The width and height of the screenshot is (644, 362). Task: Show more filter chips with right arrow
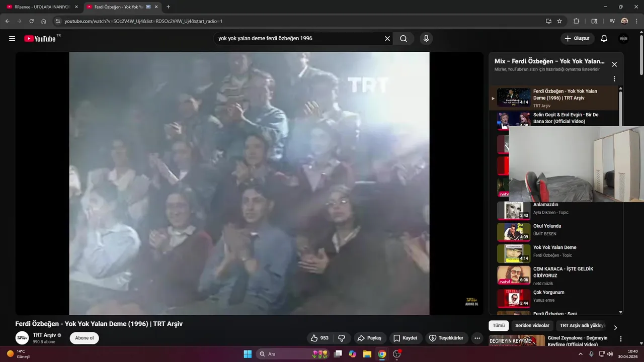point(615,327)
